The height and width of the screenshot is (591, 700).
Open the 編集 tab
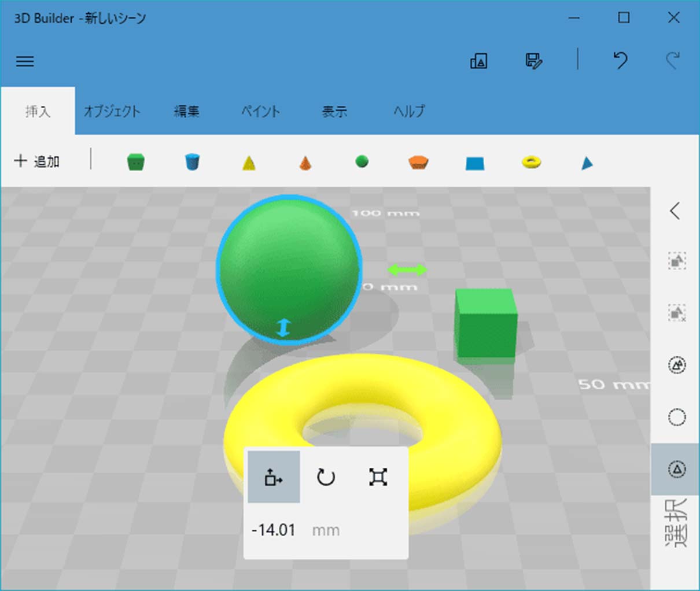pos(187,111)
